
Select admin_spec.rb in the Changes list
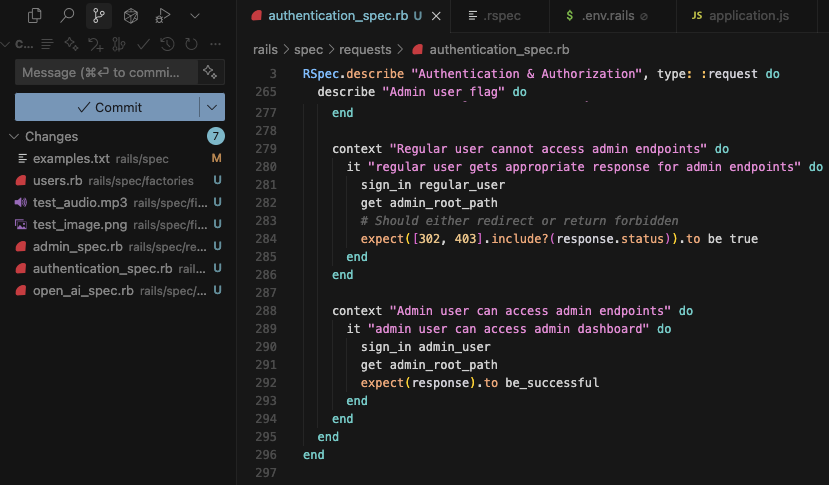[77, 247]
